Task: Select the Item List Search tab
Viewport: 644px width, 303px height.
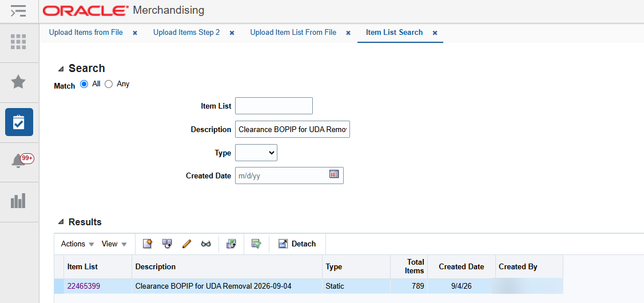Action: 394,33
